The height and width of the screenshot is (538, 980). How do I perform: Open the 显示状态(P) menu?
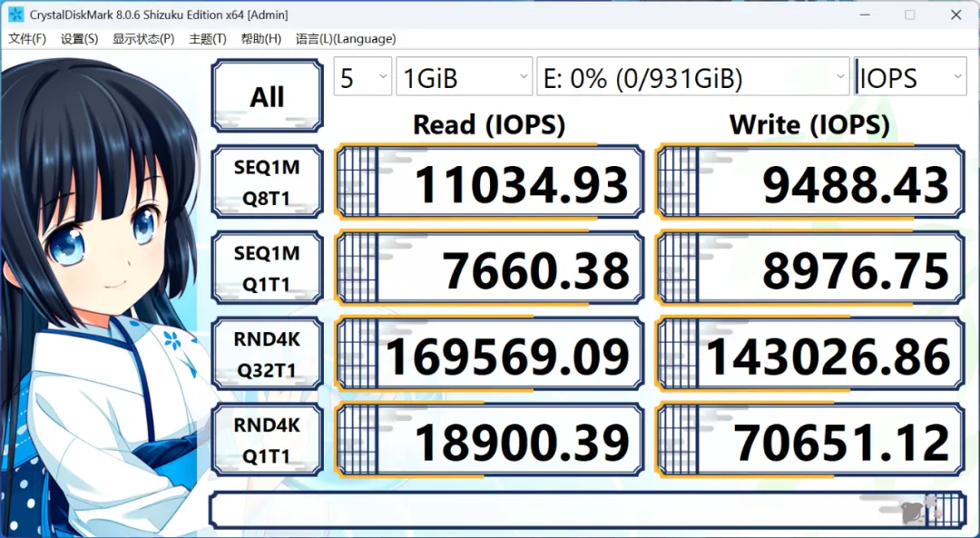(x=143, y=39)
